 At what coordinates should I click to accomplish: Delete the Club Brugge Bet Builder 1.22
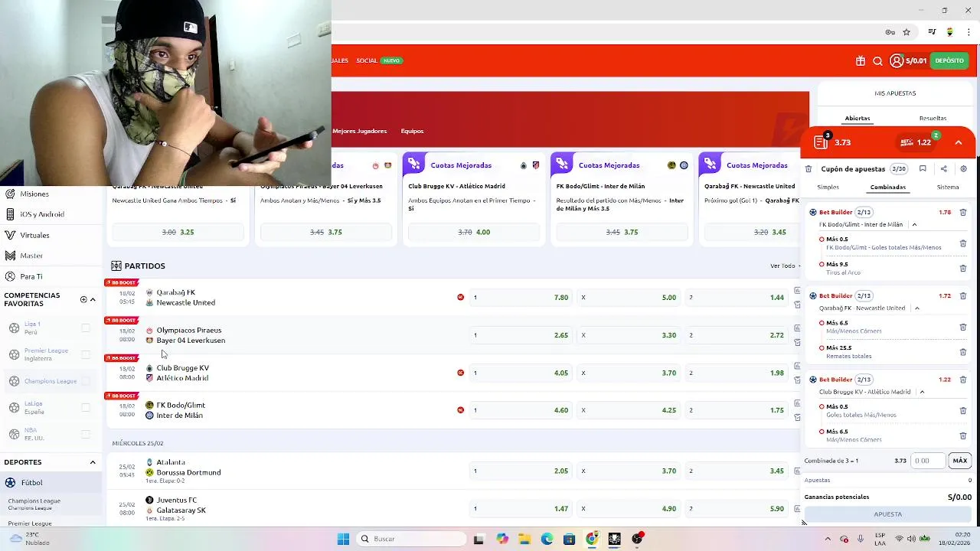click(x=963, y=380)
